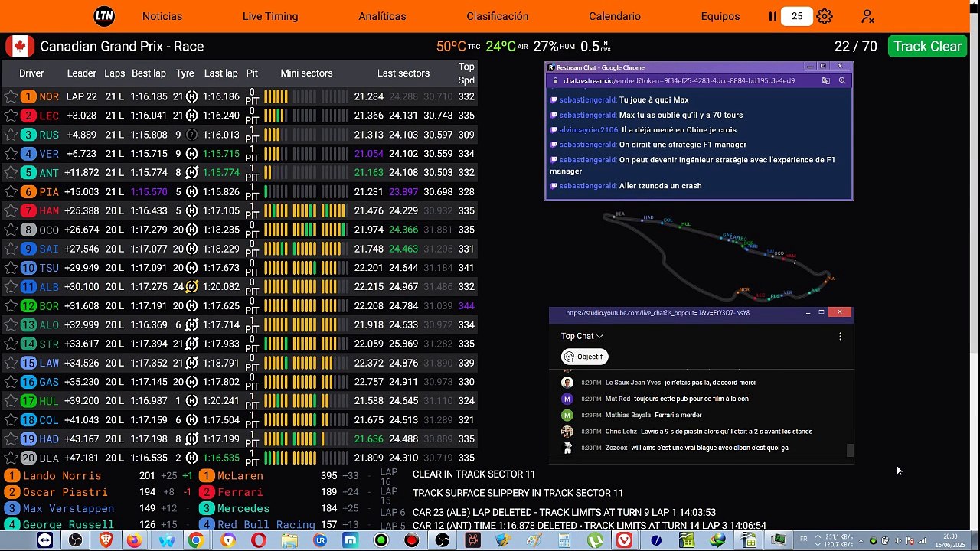Launch Firefox from the taskbar
The image size is (980, 551).
134,540
